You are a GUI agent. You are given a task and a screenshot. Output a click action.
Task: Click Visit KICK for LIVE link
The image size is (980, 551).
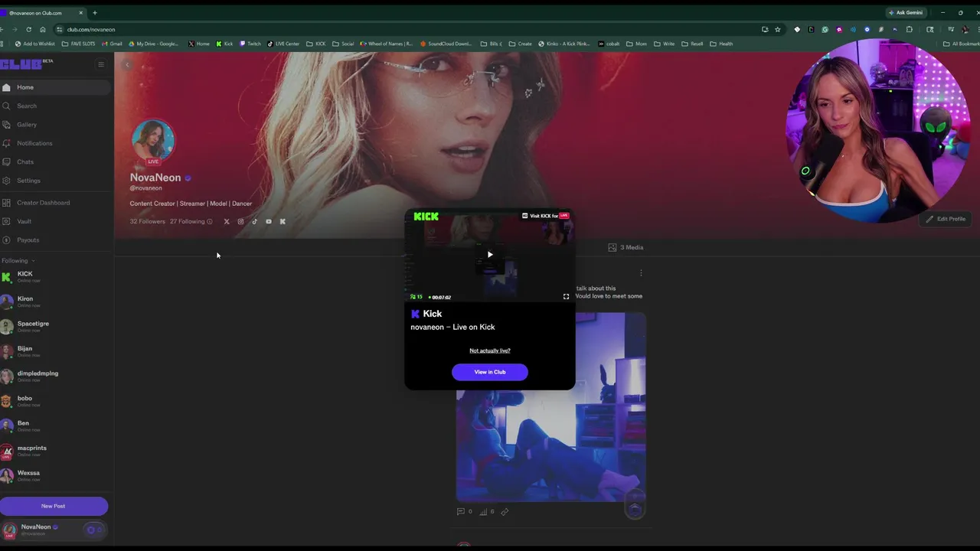(545, 216)
